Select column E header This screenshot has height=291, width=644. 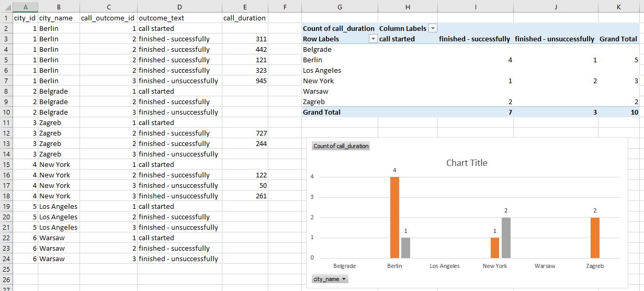pos(245,7)
